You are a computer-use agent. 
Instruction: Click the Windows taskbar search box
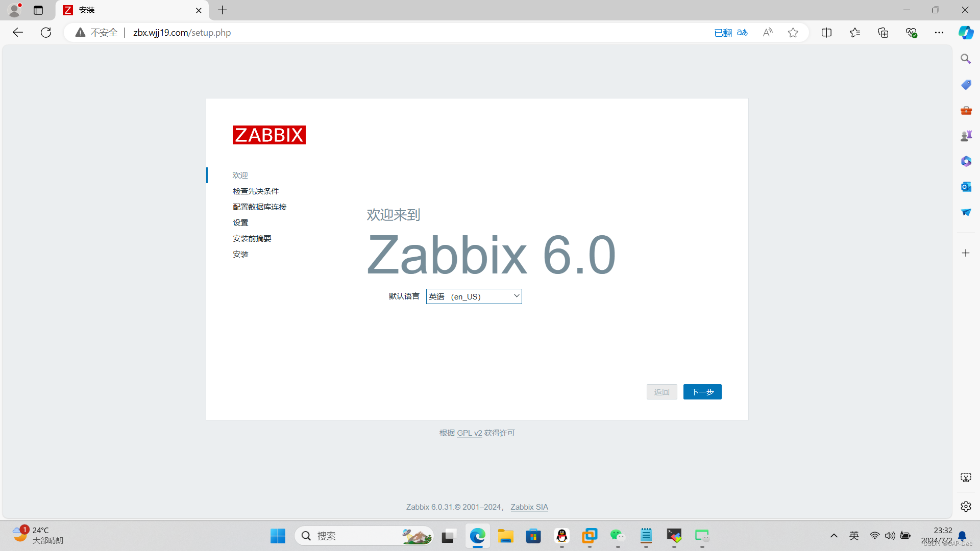tap(357, 536)
